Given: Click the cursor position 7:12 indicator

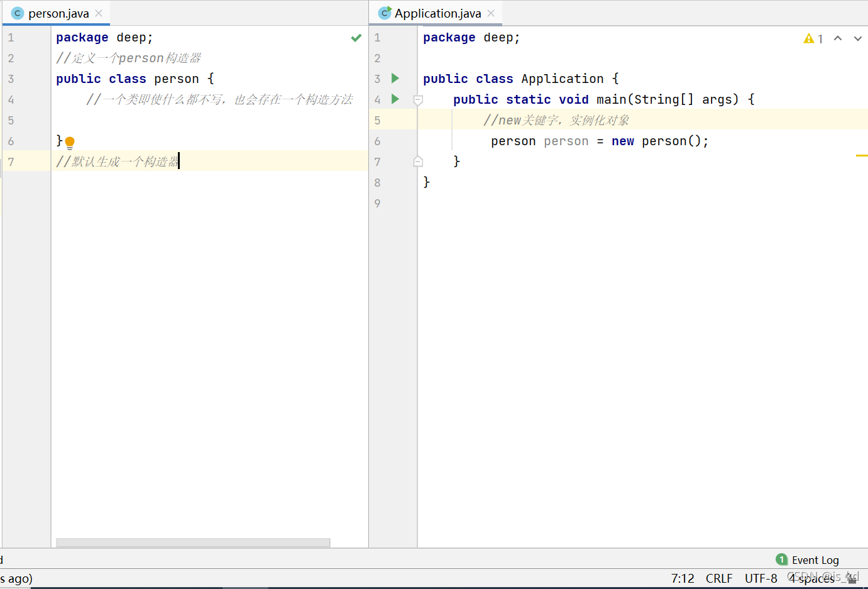Looking at the screenshot, I should [683, 578].
